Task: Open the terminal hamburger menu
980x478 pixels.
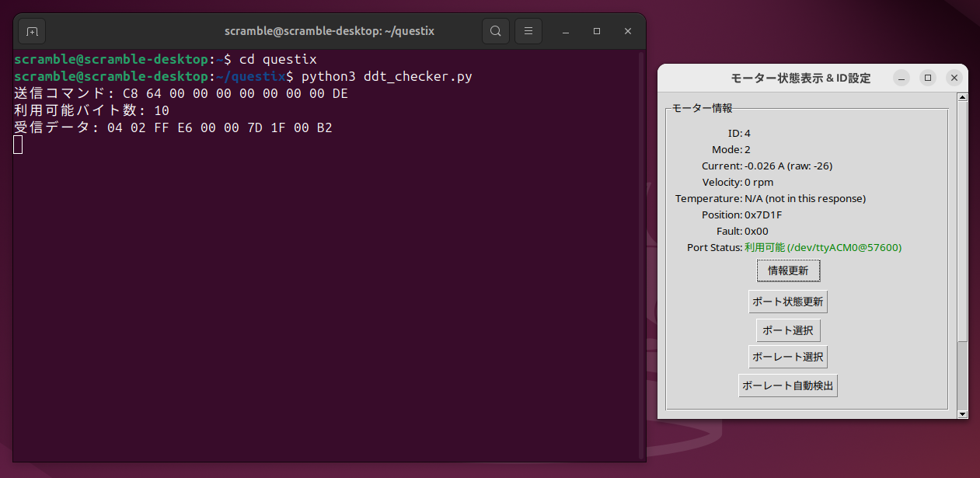Action: 528,31
